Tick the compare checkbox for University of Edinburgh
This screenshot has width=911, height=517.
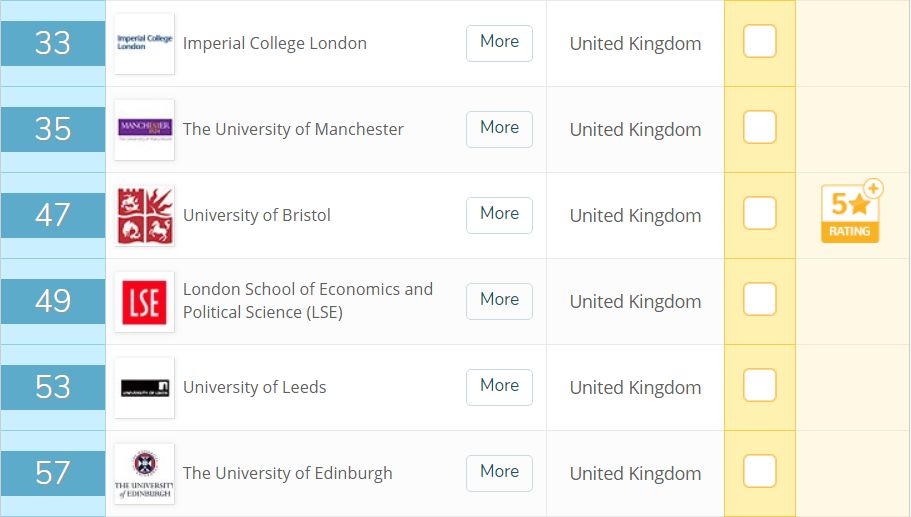(759, 471)
